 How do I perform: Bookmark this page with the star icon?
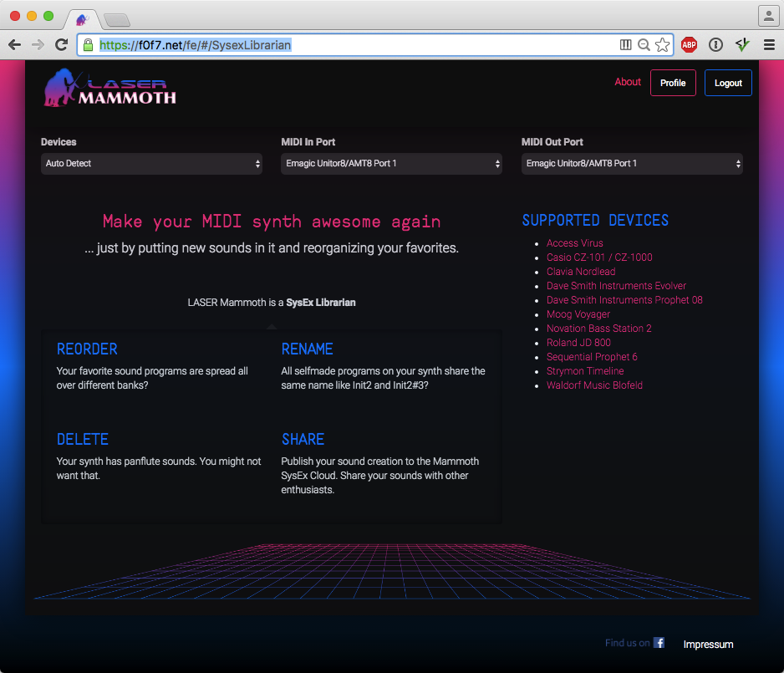[663, 45]
